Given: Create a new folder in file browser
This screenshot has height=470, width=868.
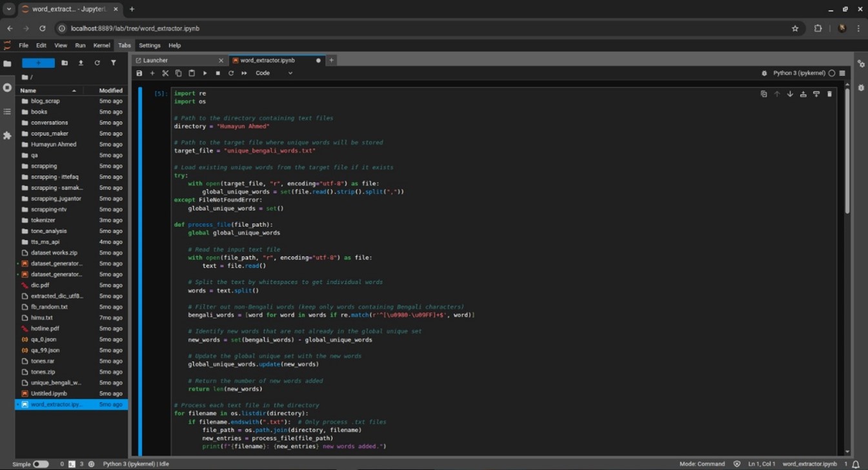Looking at the screenshot, I should pos(65,63).
